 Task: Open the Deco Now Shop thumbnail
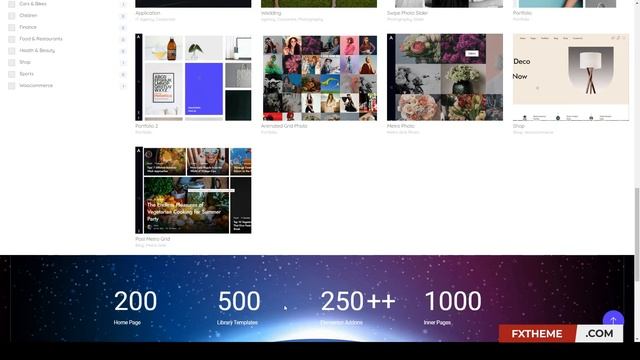pos(571,77)
